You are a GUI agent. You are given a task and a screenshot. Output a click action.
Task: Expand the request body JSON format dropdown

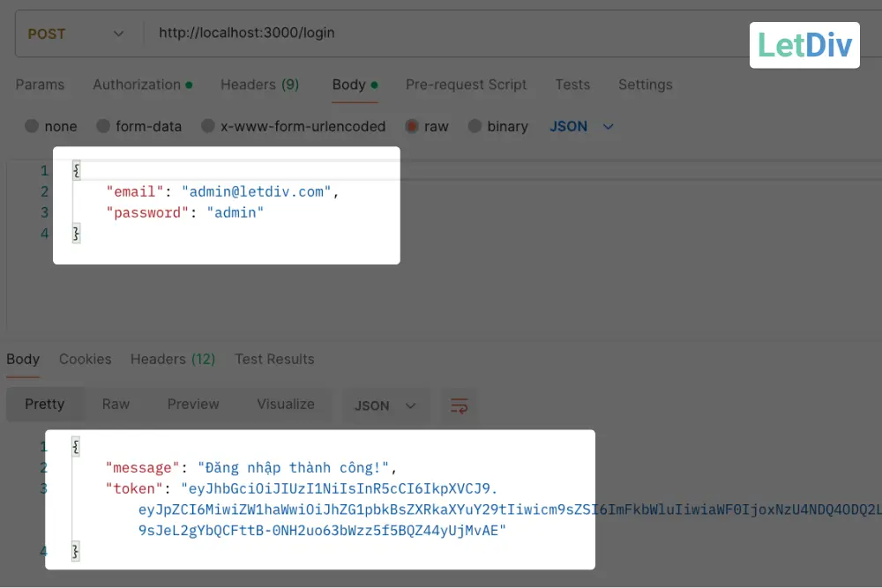(x=581, y=126)
